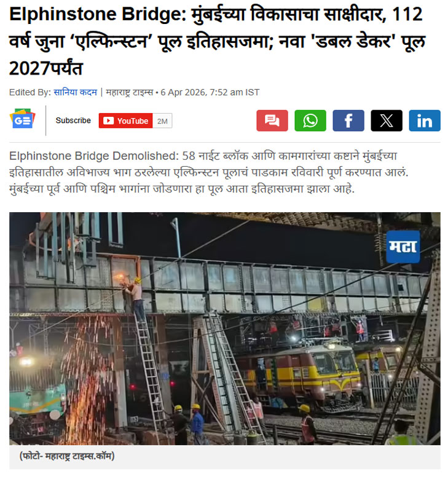
Task: Click the photo credit caption
Action: 67,456
